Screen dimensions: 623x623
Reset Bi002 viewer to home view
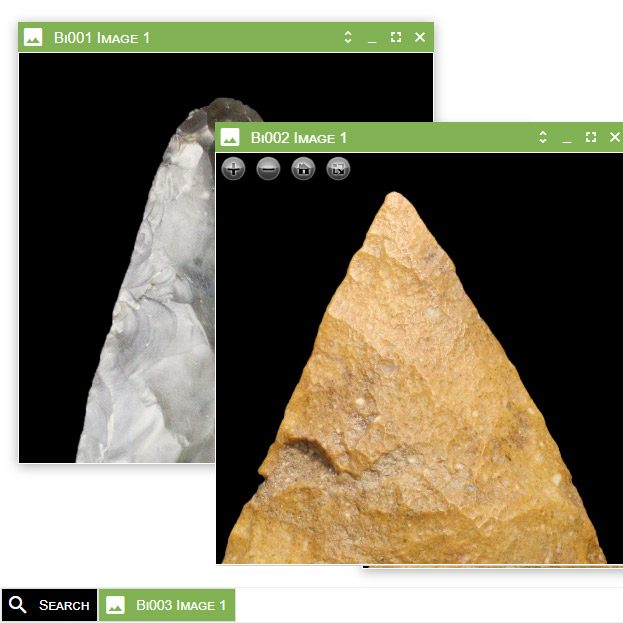tap(303, 169)
